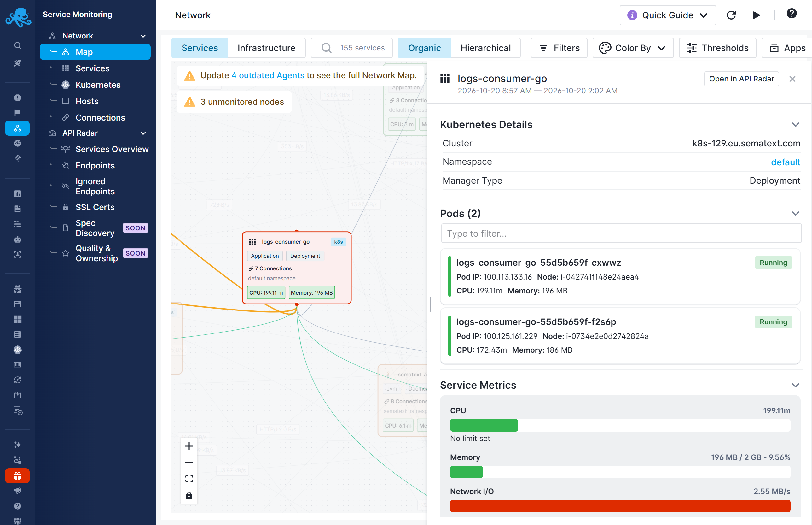812x525 pixels.
Task: Open the robot icon in left rail
Action: (17, 239)
